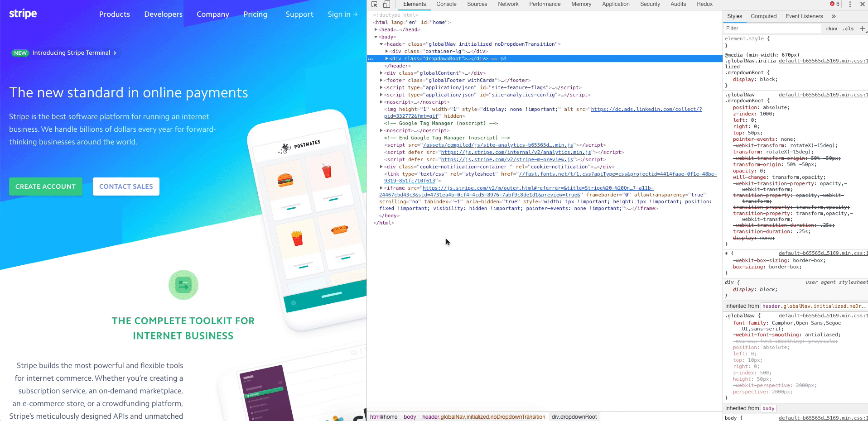Switch to the Computed pane tab

[763, 16]
